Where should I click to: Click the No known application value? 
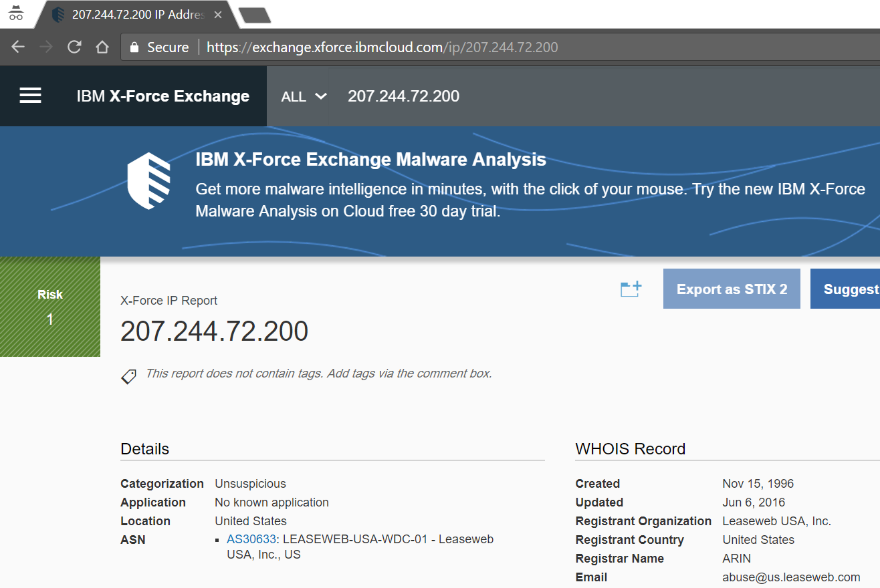pos(271,502)
